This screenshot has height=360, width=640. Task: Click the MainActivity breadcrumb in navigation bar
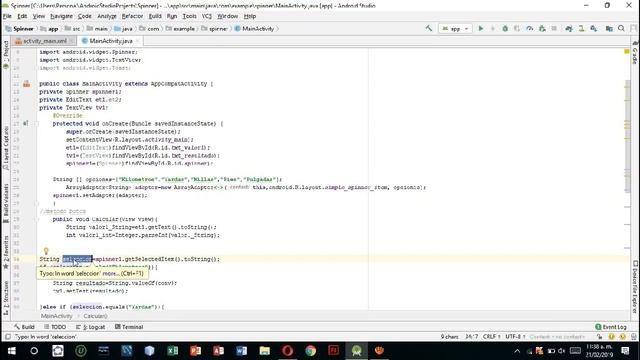click(x=255, y=29)
